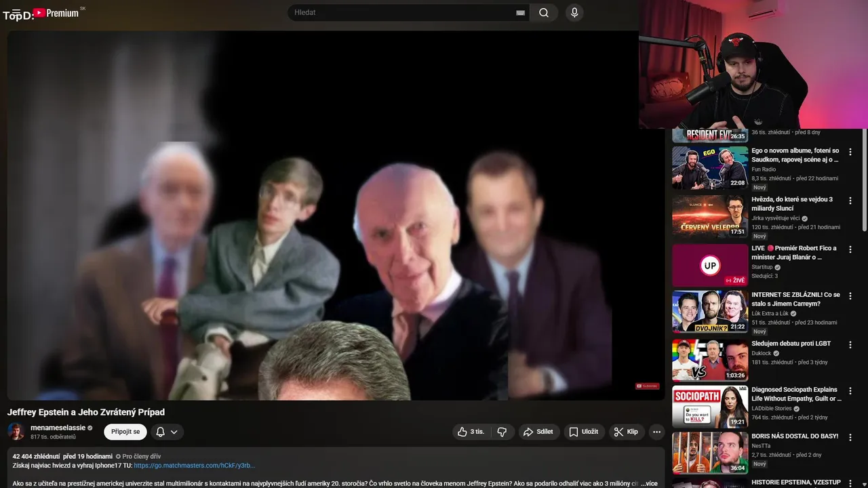Open Startitup live stream thumbnail
Image resolution: width=868 pixels, height=488 pixels.
[x=710, y=266]
